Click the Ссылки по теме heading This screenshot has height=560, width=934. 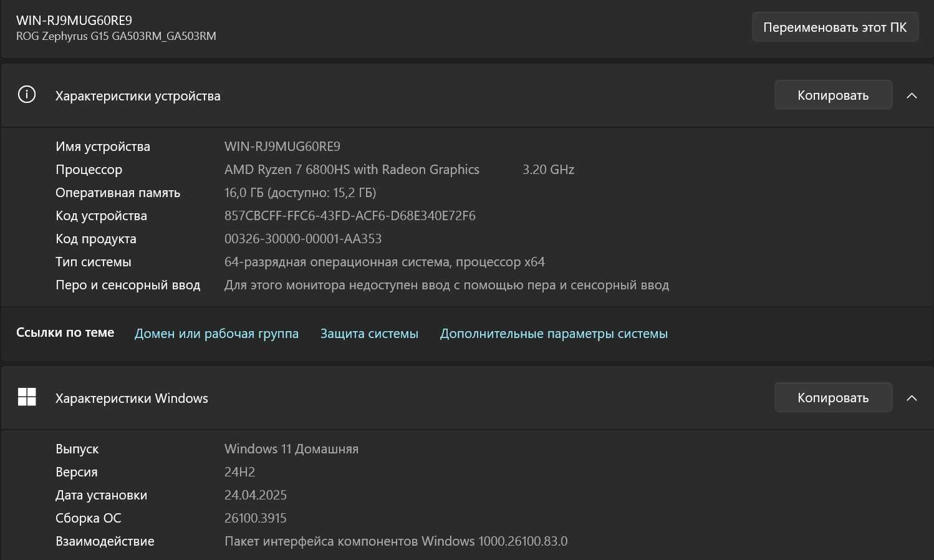coord(65,332)
